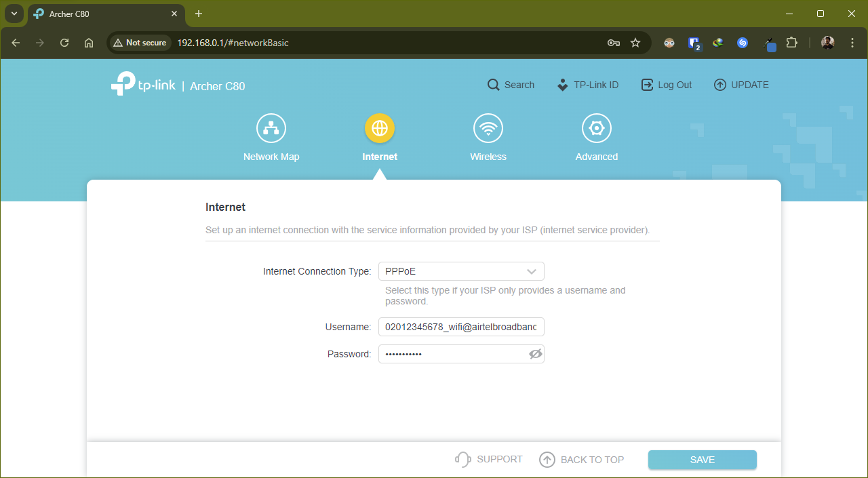The image size is (868, 478).
Task: Open the Internet Connection Type dropdown
Action: pos(461,271)
